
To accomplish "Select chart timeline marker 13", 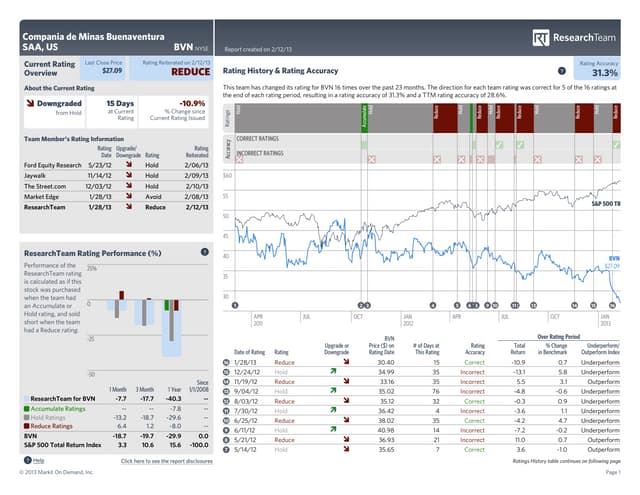I will click(x=533, y=305).
